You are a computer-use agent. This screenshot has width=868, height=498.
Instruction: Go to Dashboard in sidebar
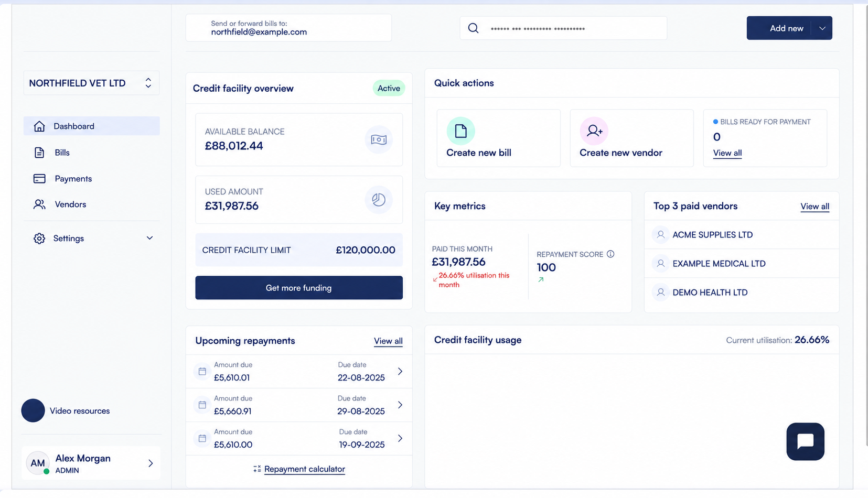coord(91,126)
